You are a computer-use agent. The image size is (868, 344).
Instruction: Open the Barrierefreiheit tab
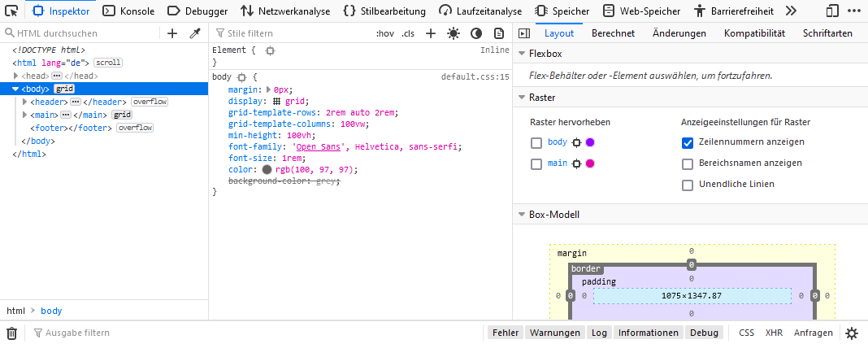pyautogui.click(x=733, y=11)
